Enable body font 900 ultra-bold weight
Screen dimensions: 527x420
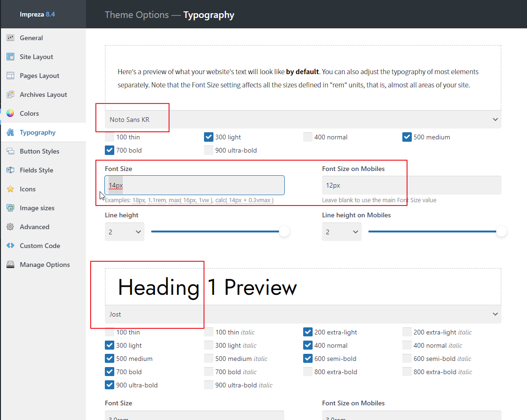coord(209,150)
